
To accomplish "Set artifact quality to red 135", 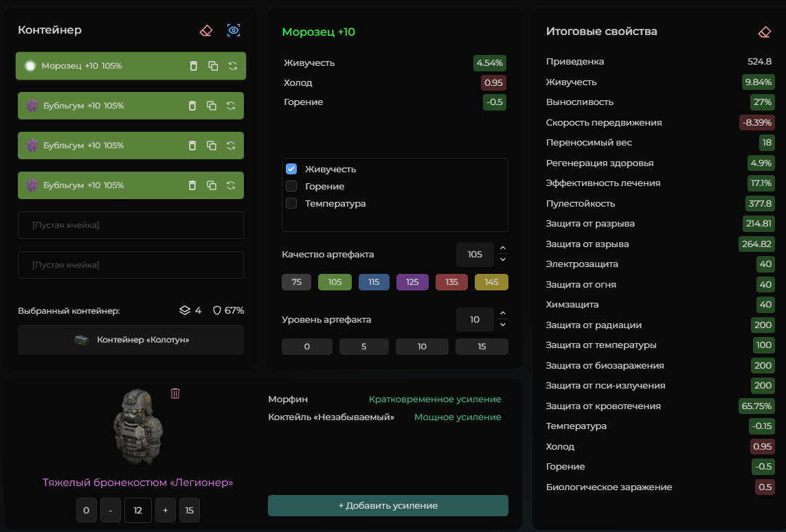I will [451, 282].
